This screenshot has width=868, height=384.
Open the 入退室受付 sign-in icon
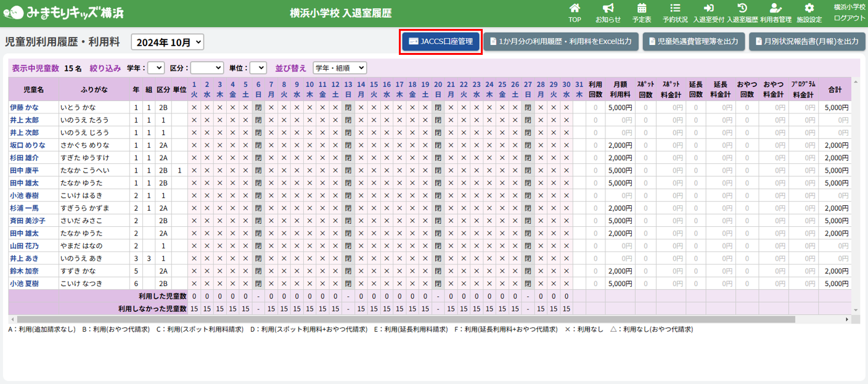point(708,9)
